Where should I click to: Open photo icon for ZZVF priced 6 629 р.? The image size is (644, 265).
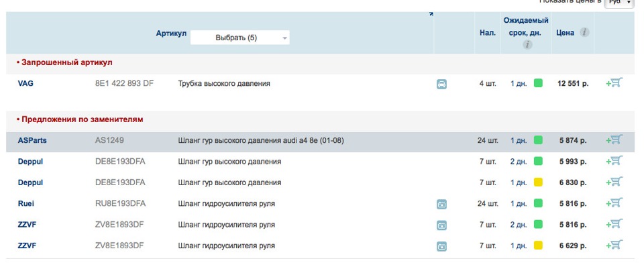[441, 246]
